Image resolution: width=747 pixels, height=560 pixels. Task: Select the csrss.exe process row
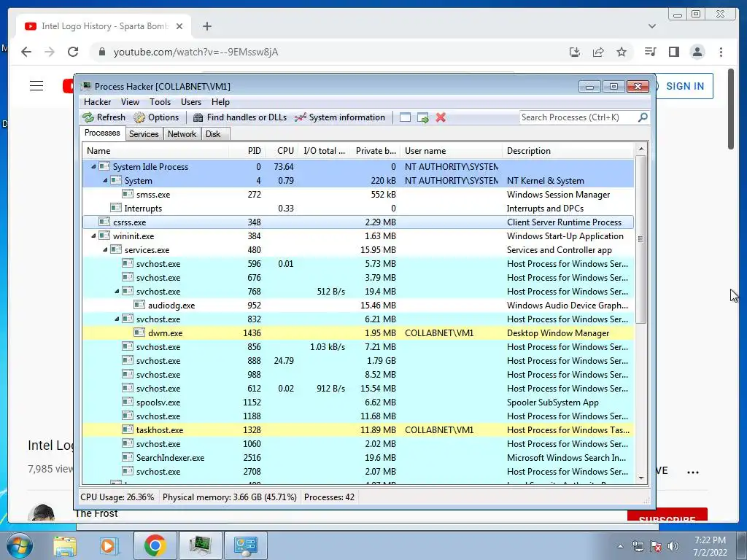click(x=358, y=222)
